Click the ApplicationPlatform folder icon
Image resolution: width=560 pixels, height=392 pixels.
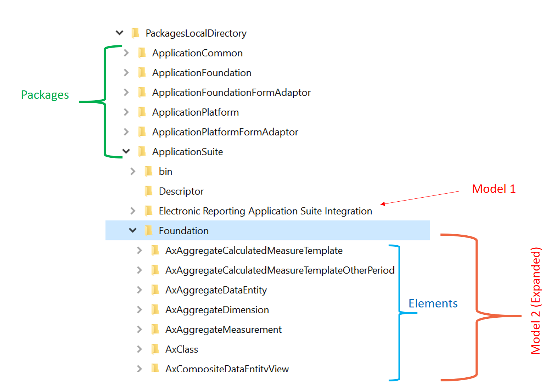142,112
